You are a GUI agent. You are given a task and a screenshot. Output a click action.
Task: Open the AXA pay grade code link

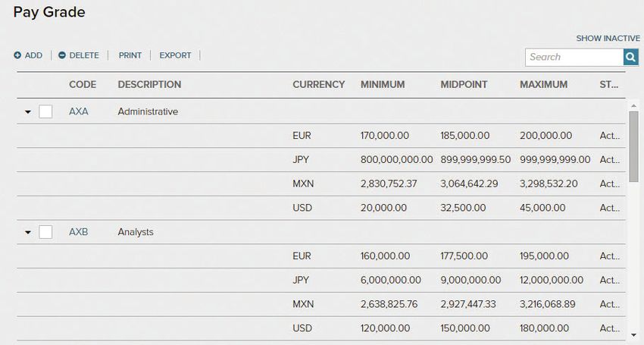[x=79, y=111]
